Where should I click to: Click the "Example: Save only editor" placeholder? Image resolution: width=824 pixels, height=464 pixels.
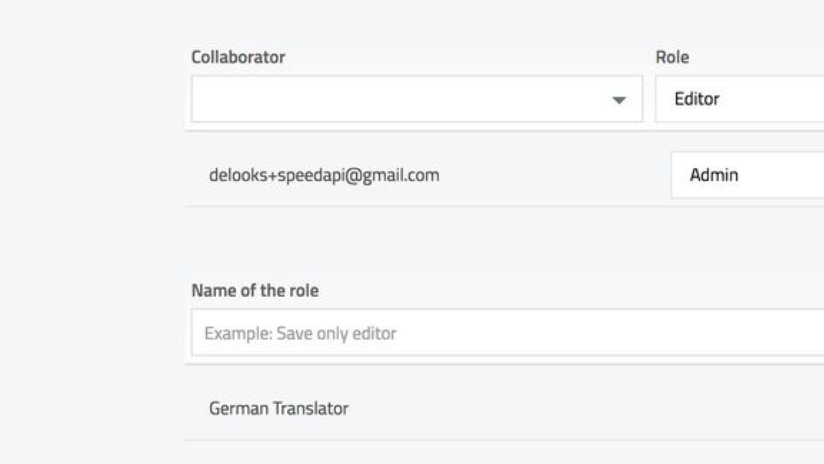300,333
